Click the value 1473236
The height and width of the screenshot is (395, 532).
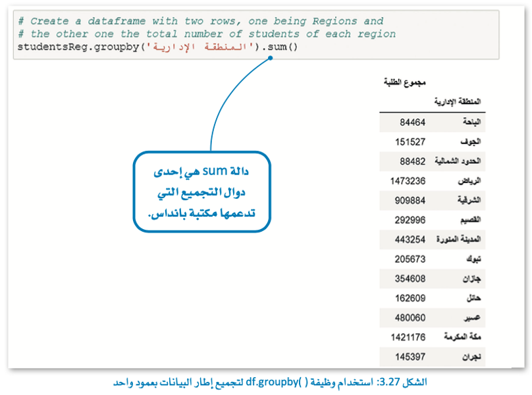(x=408, y=181)
